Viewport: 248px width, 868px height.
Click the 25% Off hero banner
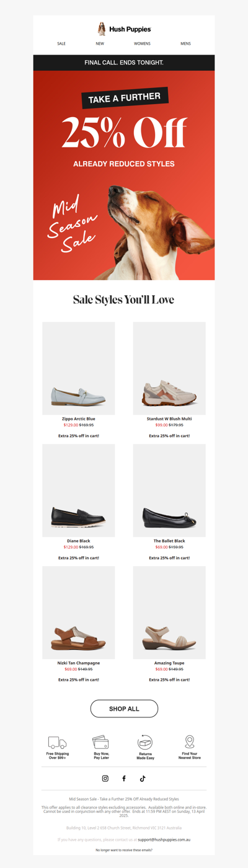124,175
